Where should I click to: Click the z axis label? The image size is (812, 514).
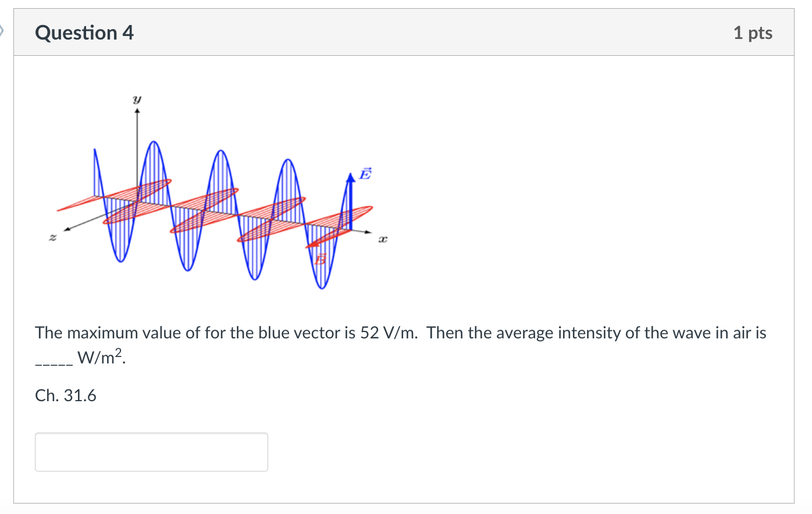pos(53,237)
